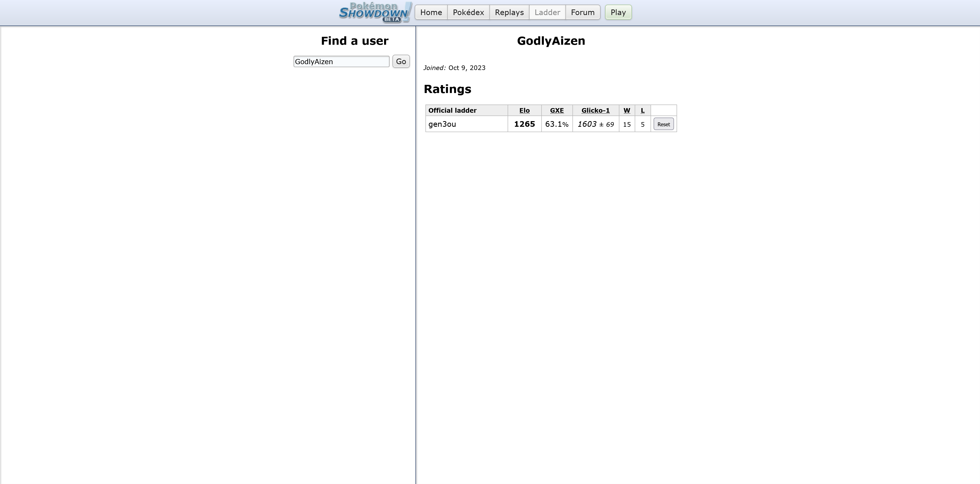Reset the gen3ou rating
This screenshot has height=484, width=980.
pyautogui.click(x=664, y=124)
